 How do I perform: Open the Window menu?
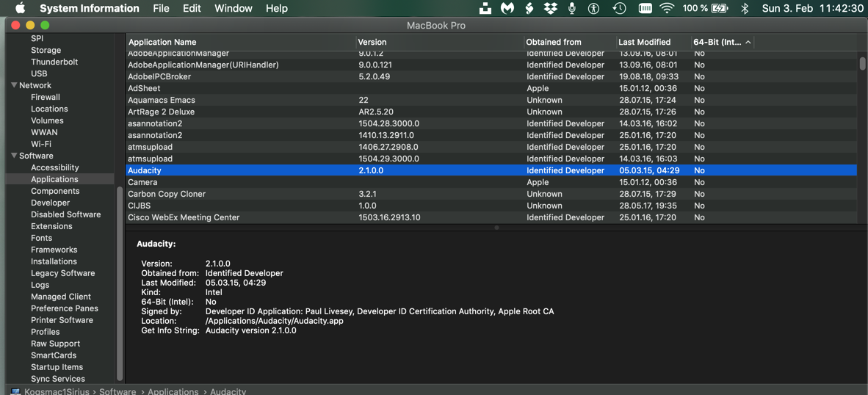[x=233, y=8]
